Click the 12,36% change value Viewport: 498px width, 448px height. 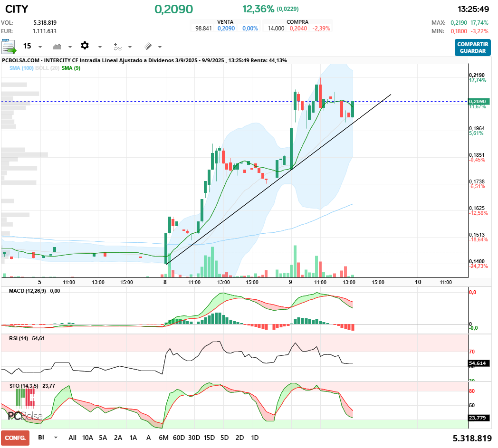(x=258, y=9)
